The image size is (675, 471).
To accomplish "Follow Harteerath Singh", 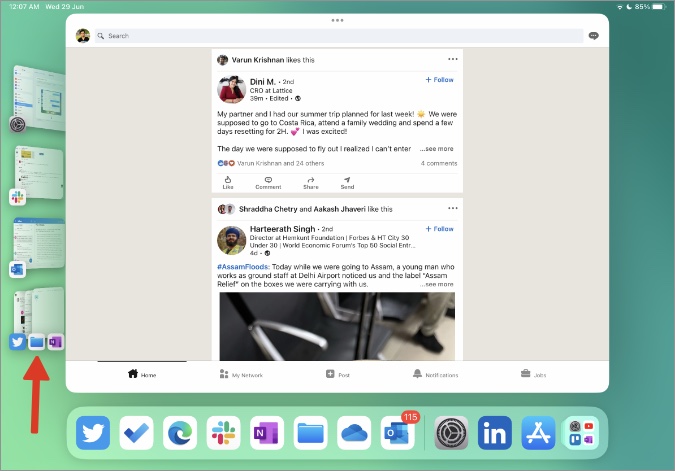I will (440, 229).
